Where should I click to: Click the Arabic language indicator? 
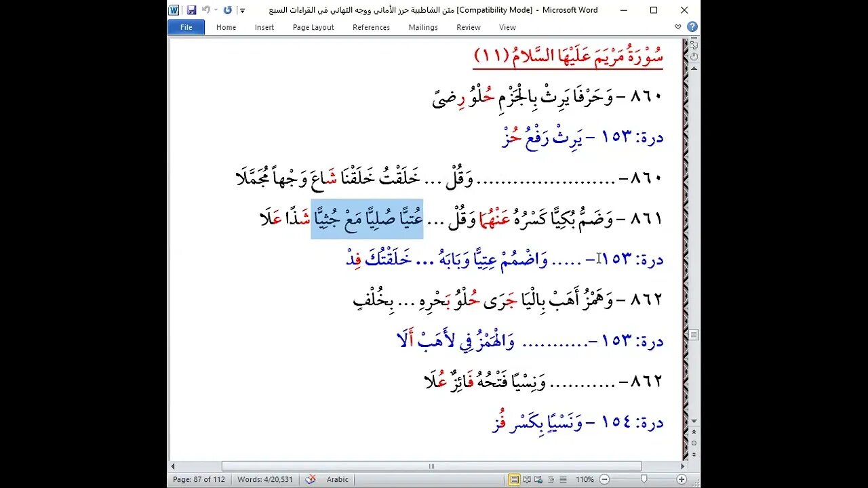coord(337,479)
